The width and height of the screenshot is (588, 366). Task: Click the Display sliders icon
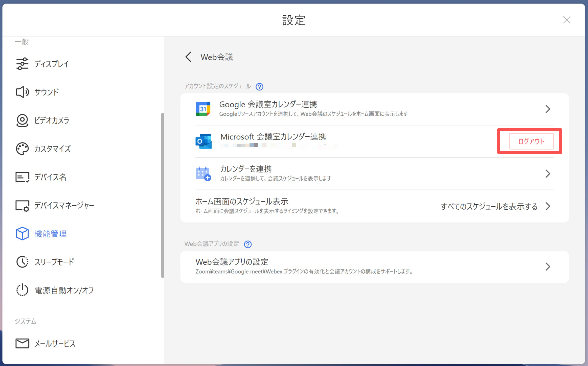coord(22,64)
